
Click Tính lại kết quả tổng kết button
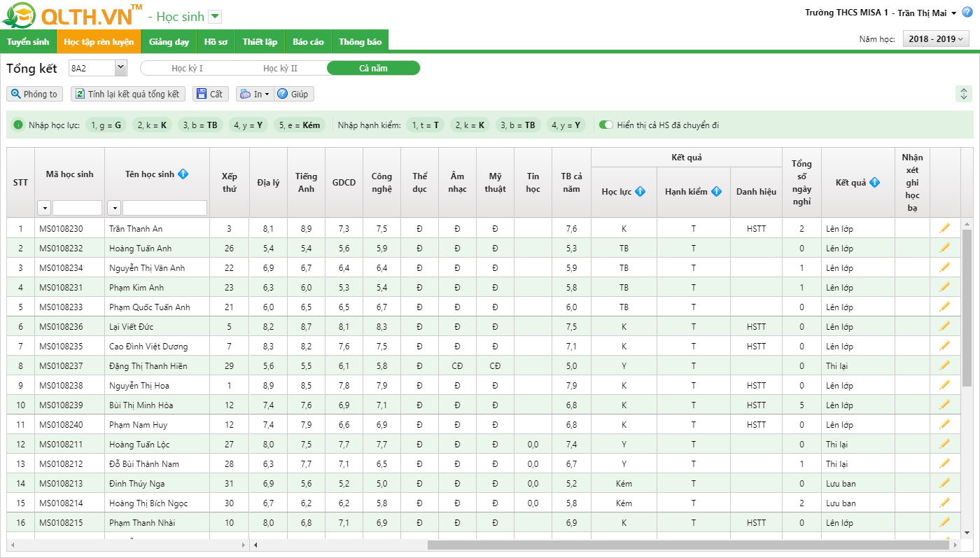127,94
